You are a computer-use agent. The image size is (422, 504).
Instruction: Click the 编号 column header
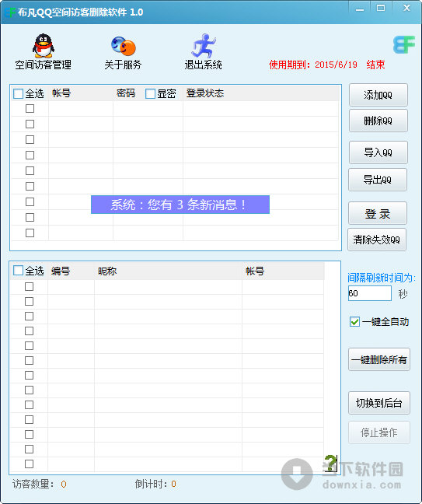61,271
